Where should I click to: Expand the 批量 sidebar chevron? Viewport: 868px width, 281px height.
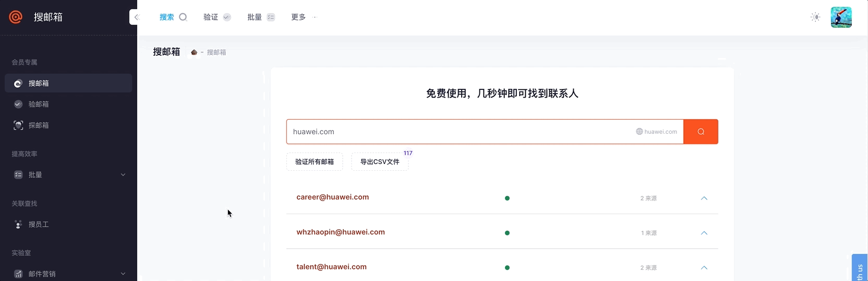123,174
